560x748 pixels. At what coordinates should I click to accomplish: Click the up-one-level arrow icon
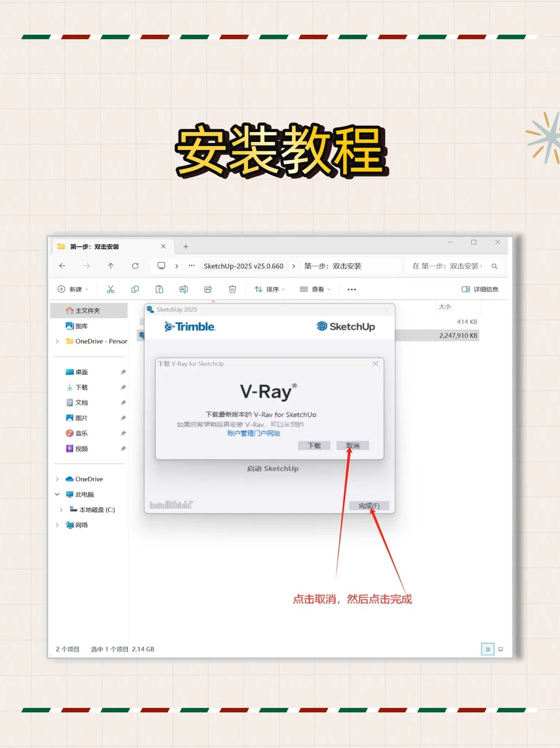click(x=110, y=266)
